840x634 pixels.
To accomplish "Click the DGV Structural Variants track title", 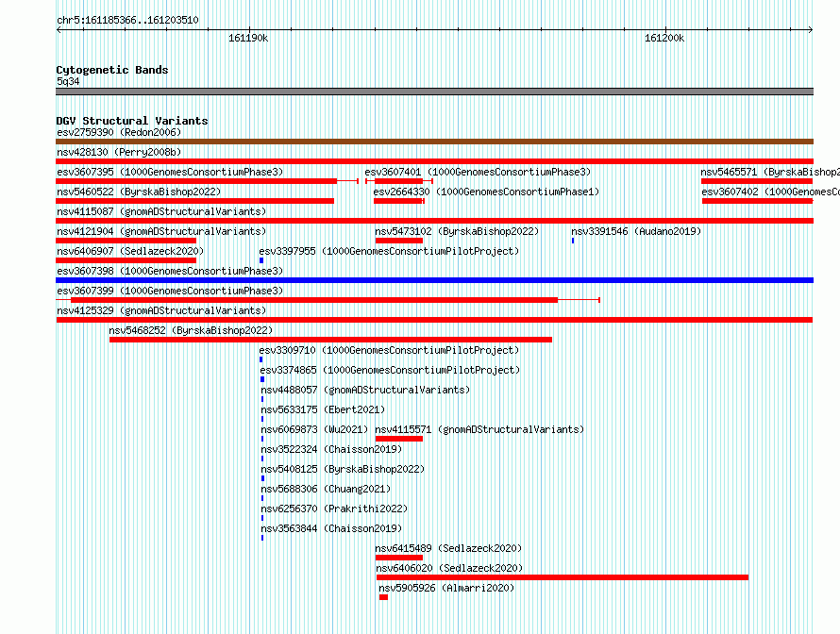I will tap(132, 121).
